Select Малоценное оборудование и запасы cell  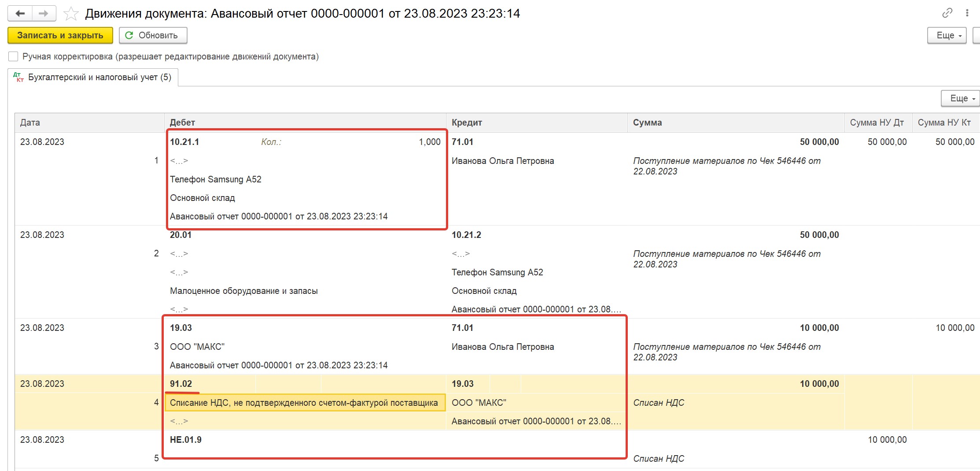point(244,291)
